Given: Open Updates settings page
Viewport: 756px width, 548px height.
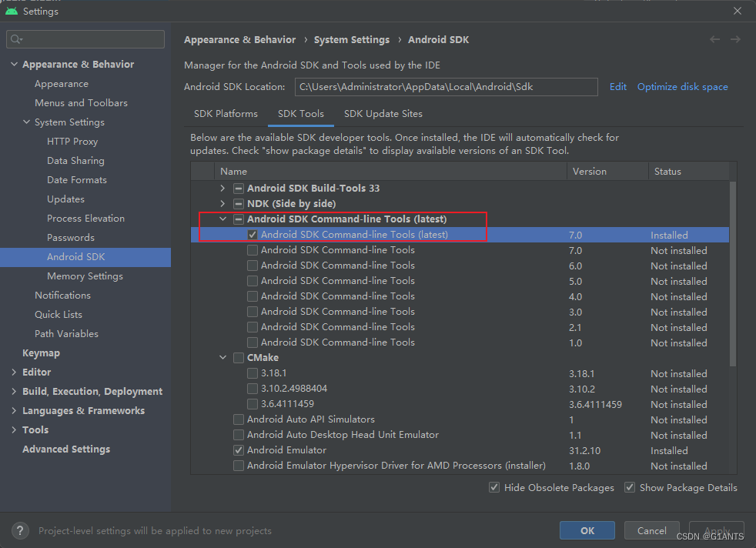Looking at the screenshot, I should (65, 199).
